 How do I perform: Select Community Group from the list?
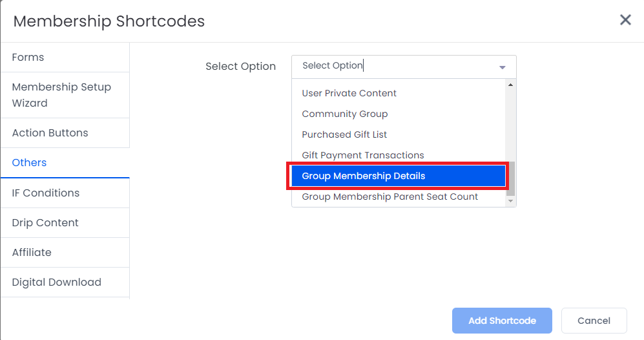point(345,114)
